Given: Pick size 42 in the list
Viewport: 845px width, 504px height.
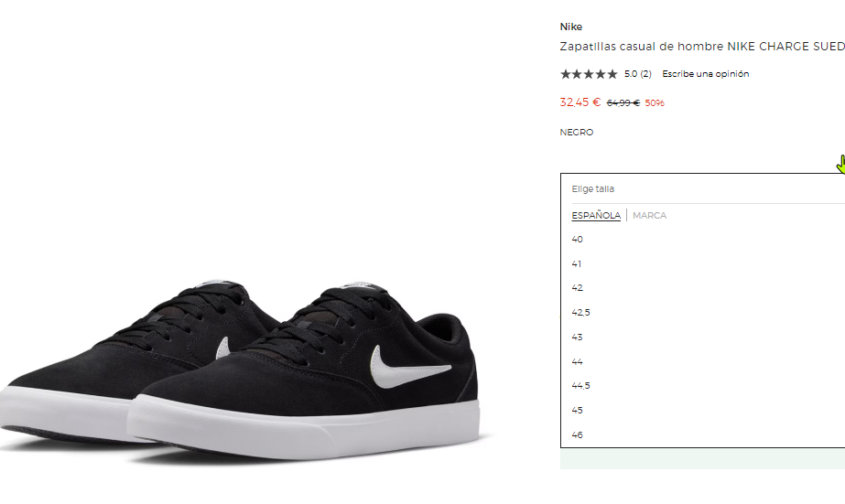Looking at the screenshot, I should point(578,288).
